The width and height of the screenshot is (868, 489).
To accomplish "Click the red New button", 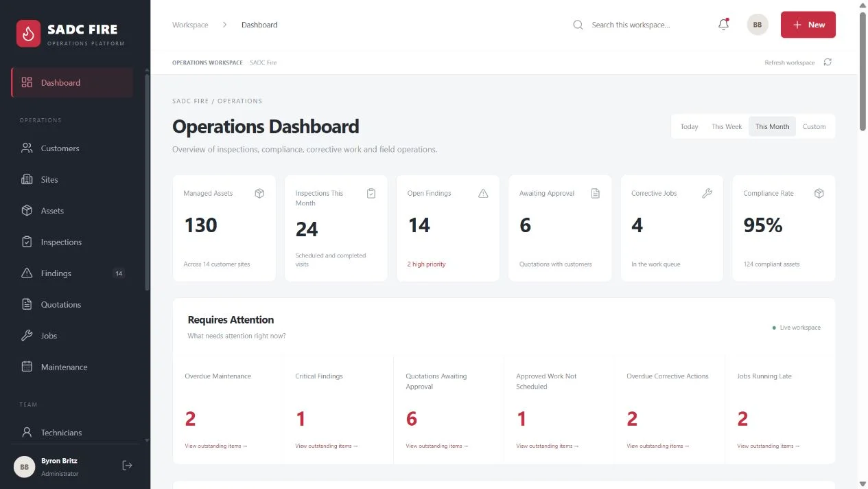I will point(808,25).
